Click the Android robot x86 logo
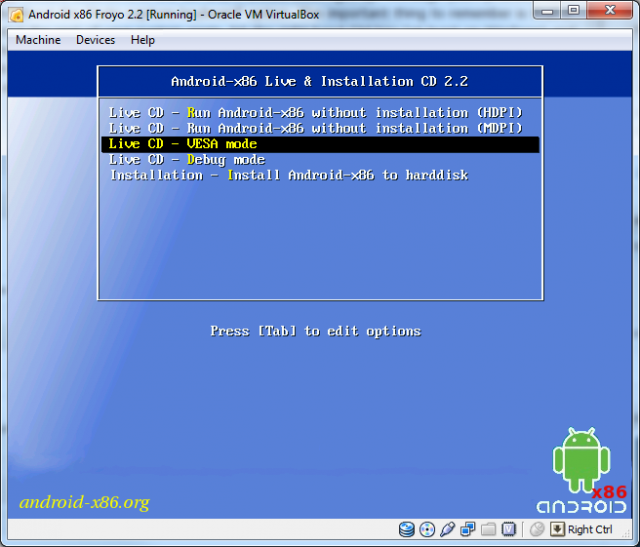This screenshot has width=640, height=547. pos(582,470)
